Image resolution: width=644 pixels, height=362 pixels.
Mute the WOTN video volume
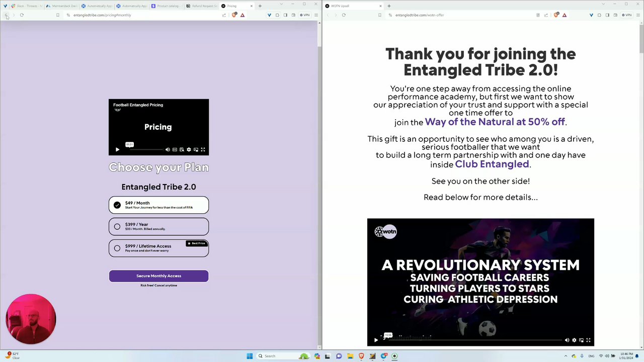(567, 340)
